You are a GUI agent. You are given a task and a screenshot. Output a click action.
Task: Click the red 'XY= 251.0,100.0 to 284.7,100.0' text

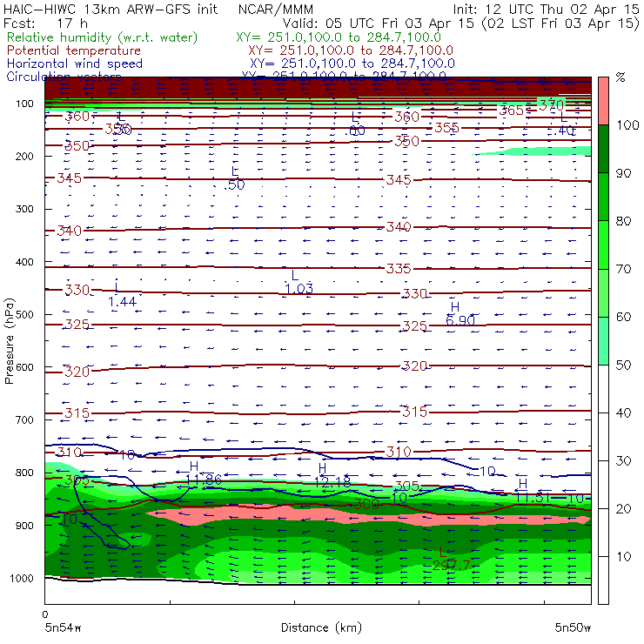tap(351, 50)
